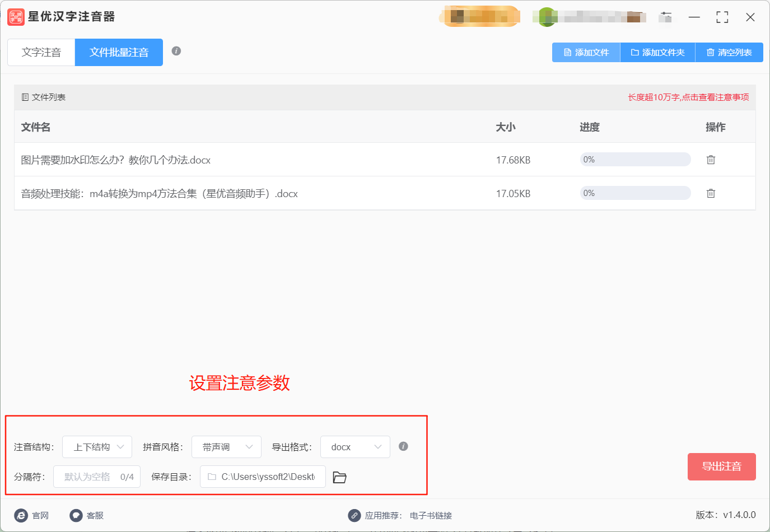
Task: Click the 客服 chat bubble icon
Action: point(76,515)
